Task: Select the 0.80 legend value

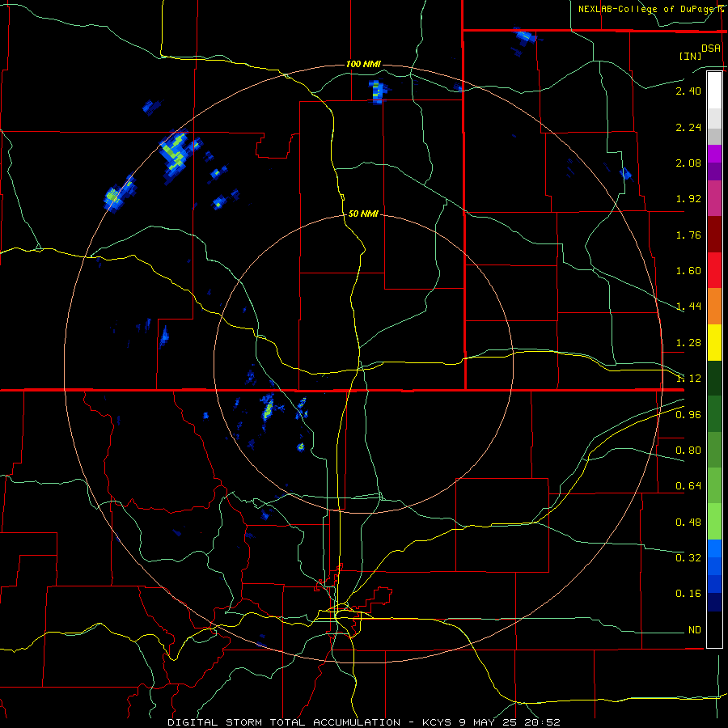Action: tap(688, 451)
